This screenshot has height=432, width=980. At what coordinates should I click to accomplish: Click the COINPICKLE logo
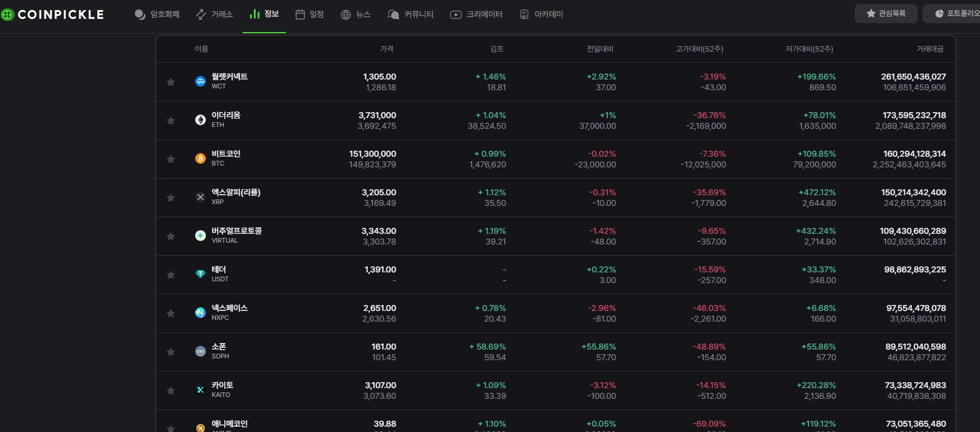point(53,14)
